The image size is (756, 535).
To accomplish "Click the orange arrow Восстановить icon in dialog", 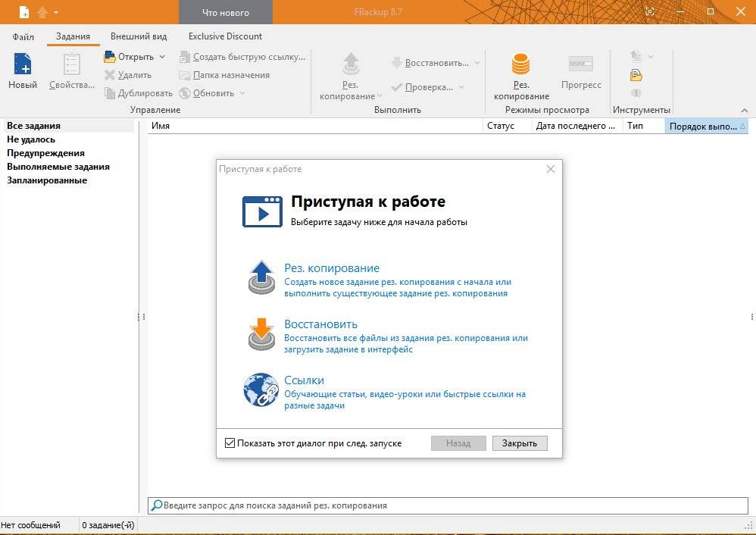I will point(261,333).
